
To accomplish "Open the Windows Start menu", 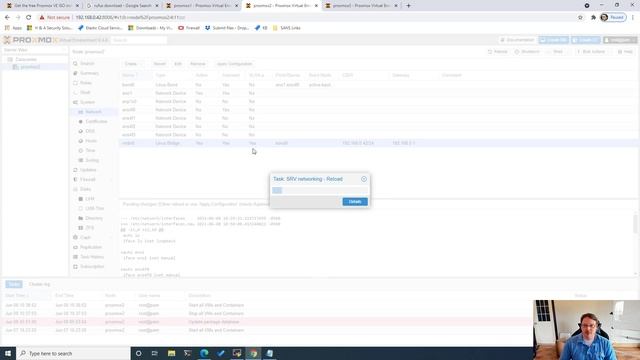I will point(8,353).
